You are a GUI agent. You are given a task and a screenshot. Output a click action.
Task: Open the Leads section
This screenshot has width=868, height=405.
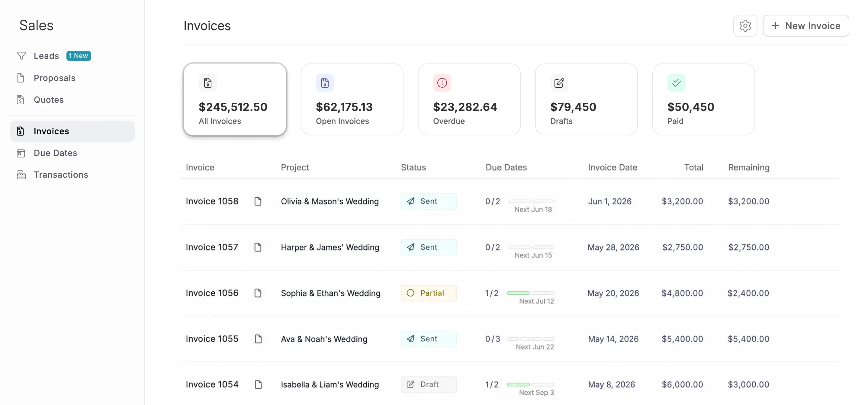click(x=46, y=56)
